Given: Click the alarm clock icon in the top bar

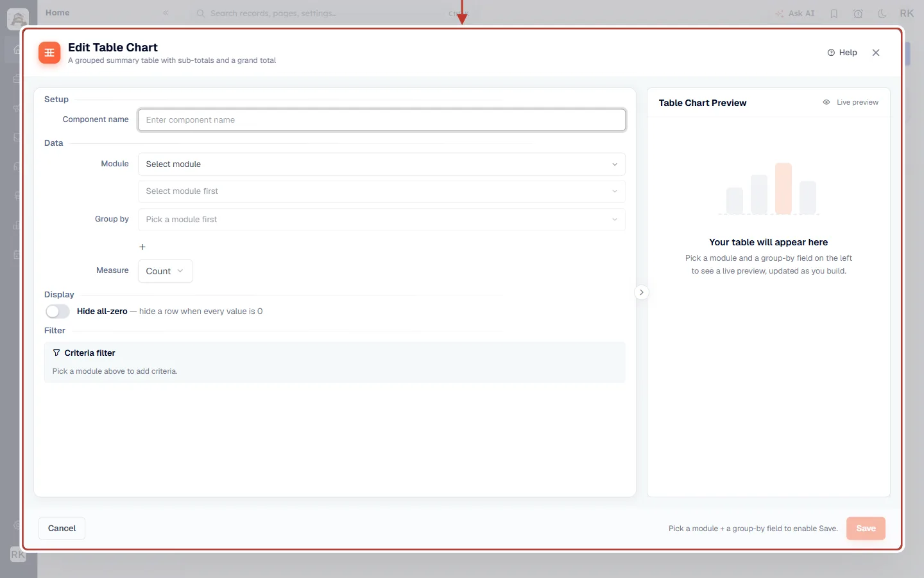Looking at the screenshot, I should tap(858, 13).
